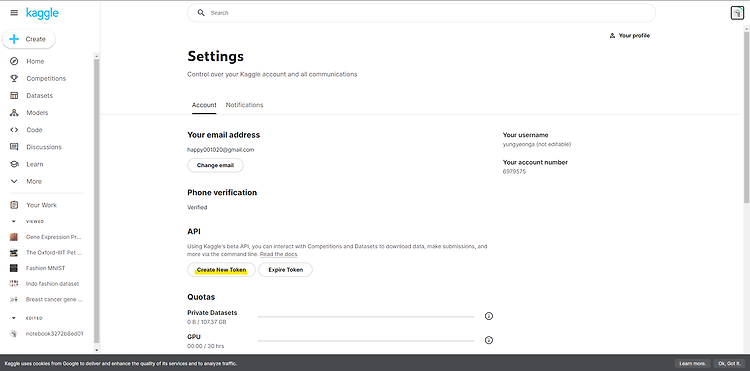Open the user avatar menu

[x=737, y=13]
